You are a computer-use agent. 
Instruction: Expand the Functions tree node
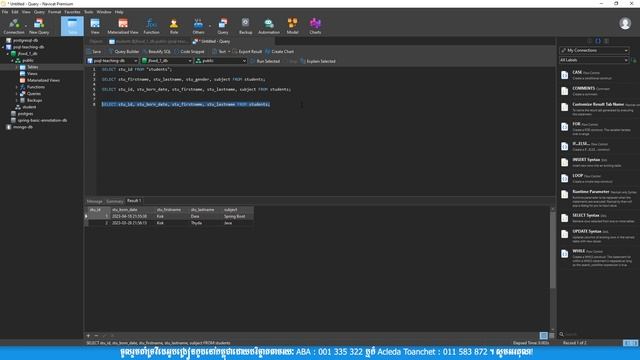(x=17, y=87)
